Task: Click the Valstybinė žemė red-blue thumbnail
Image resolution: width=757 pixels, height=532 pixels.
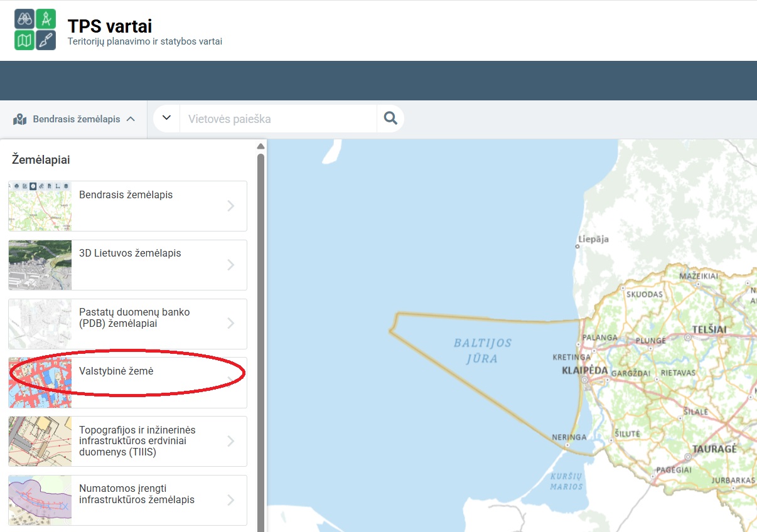Action: coord(40,383)
